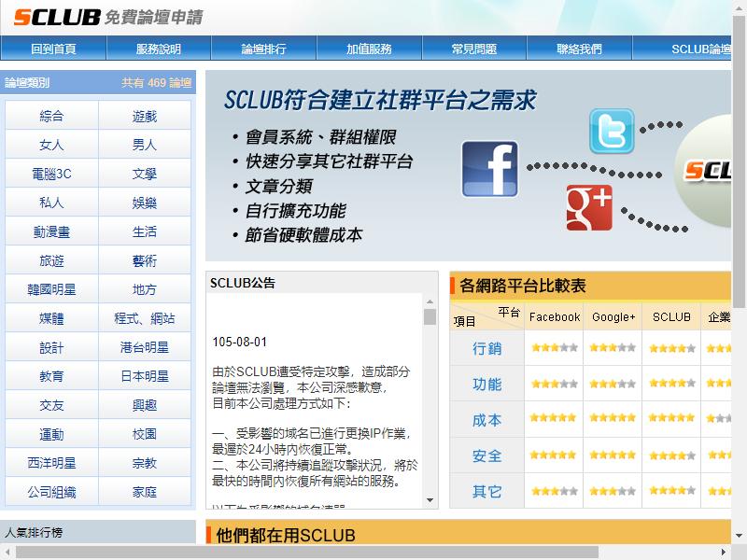Viewport: 747px width, 560px height.
Task: Click the horizontal scrollbar left arrow
Action: [x=7, y=553]
